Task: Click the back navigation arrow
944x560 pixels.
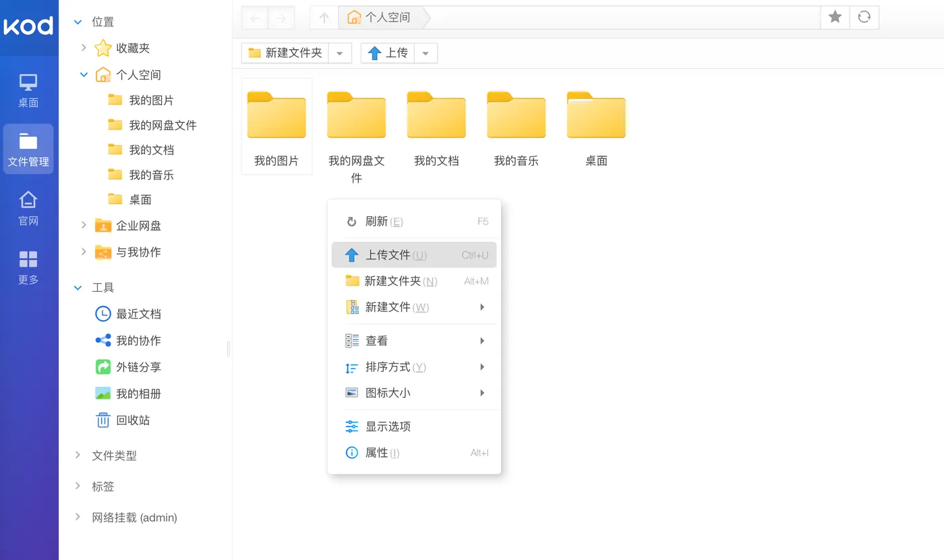Action: (255, 18)
